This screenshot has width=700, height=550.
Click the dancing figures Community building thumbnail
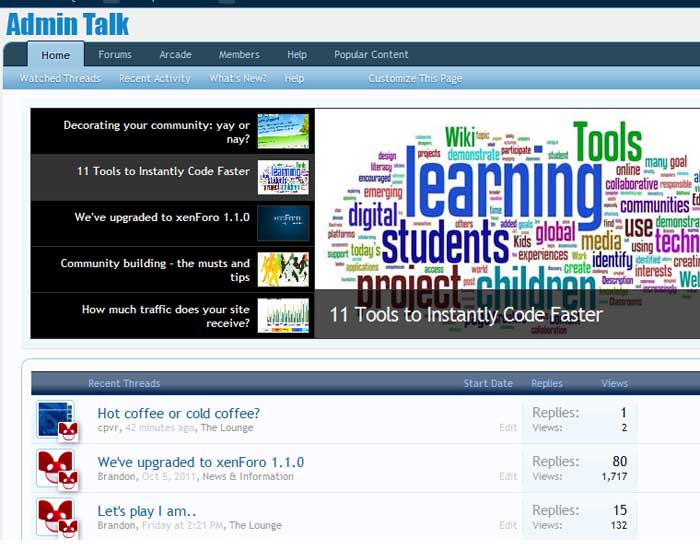(x=283, y=269)
